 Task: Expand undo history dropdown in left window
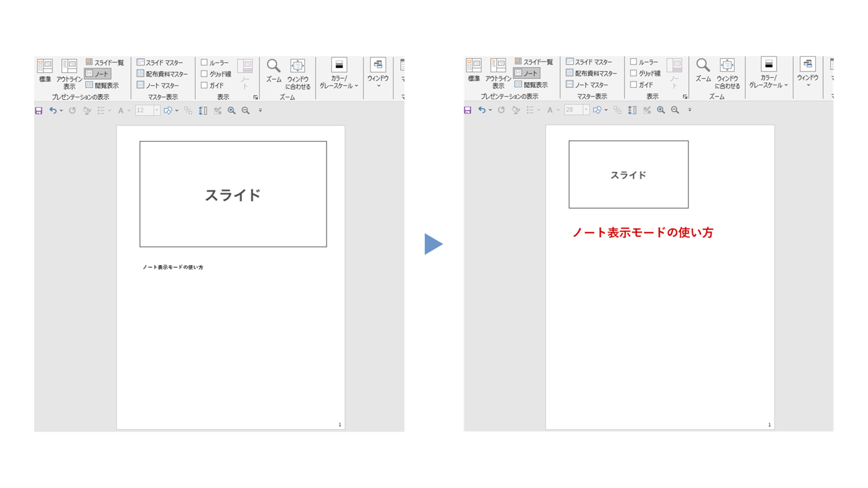pyautogui.click(x=61, y=111)
